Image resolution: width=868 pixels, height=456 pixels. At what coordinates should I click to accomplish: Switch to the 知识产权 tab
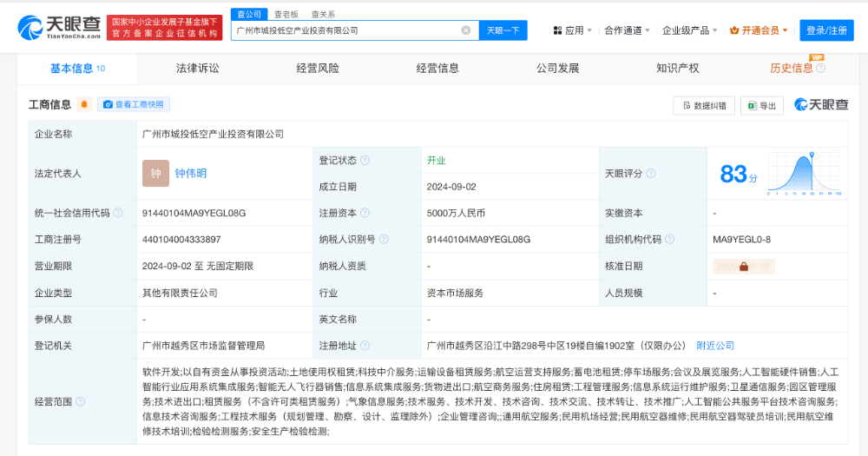pyautogui.click(x=678, y=68)
